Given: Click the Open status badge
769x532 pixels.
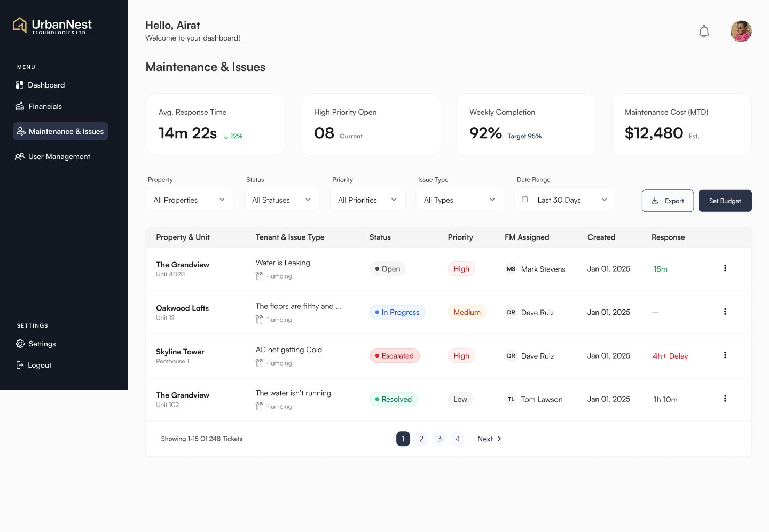Looking at the screenshot, I should click(x=388, y=269).
